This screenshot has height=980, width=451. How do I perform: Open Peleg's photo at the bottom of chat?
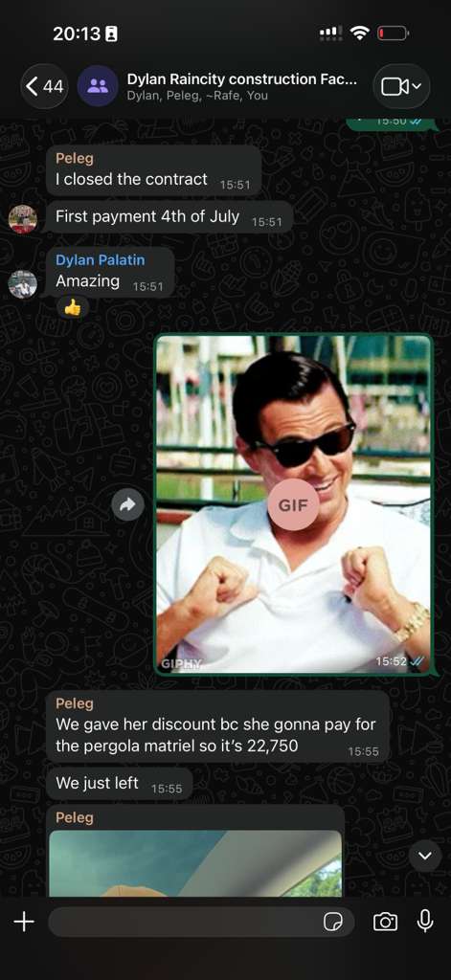195,863
